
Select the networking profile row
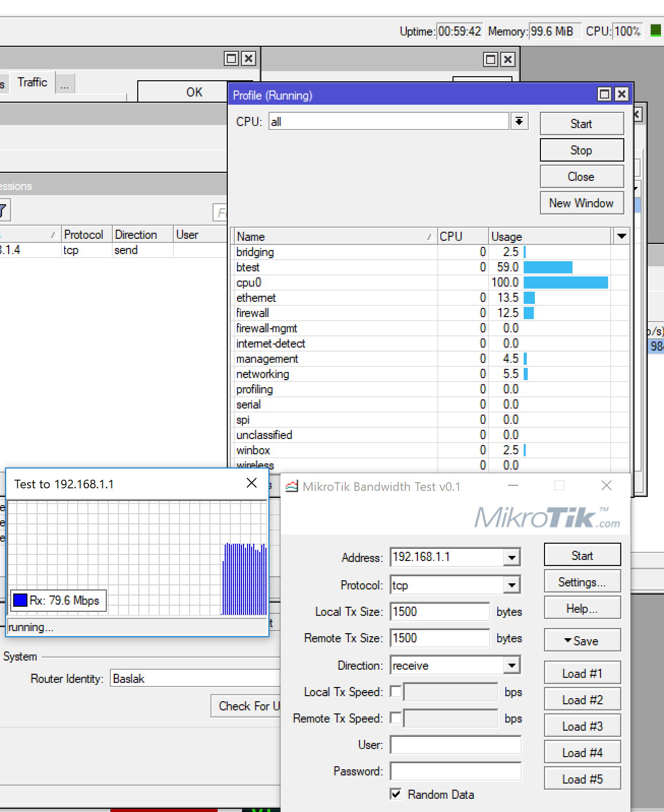[x=430, y=374]
